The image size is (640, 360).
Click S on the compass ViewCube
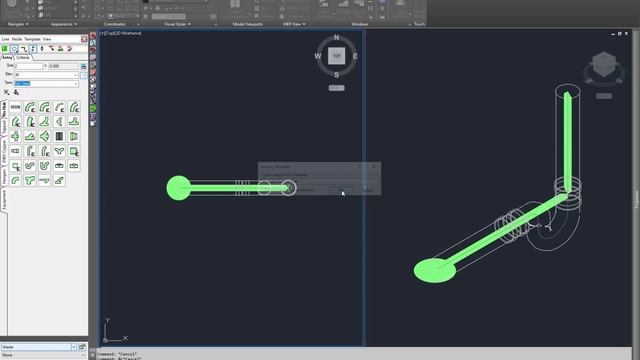click(x=336, y=75)
